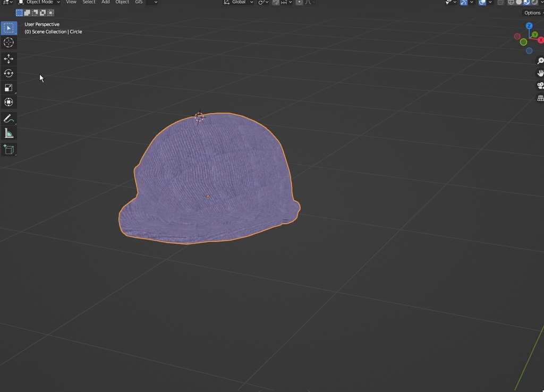Toggle proportional editing
The width and height of the screenshot is (544, 392).
(x=299, y=2)
